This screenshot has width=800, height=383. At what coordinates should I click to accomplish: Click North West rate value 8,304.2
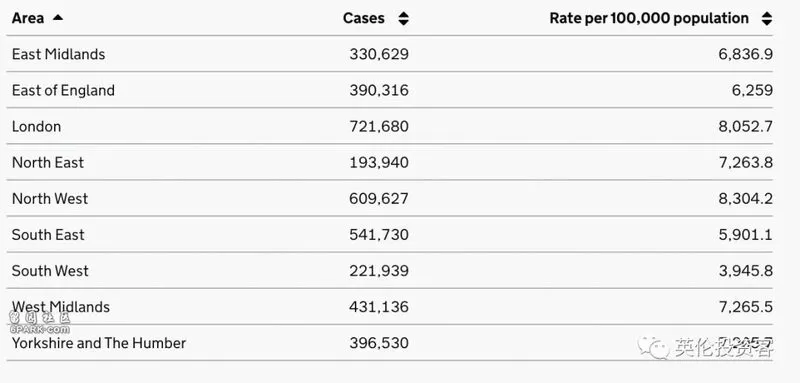pyautogui.click(x=746, y=199)
